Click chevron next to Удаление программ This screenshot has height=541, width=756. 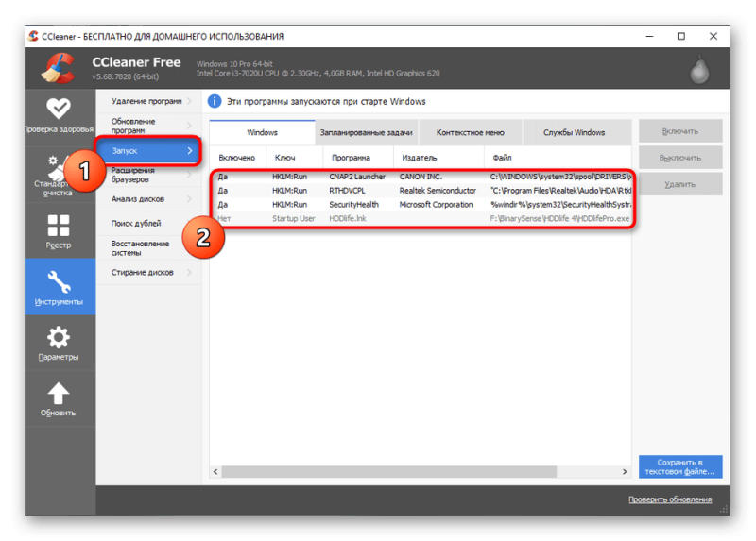point(190,101)
